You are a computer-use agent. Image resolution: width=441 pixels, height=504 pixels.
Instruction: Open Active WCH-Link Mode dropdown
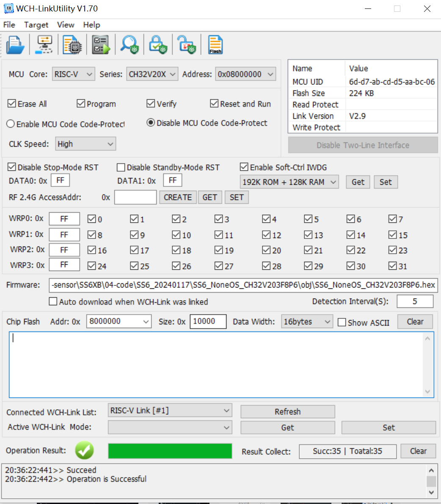pyautogui.click(x=170, y=427)
